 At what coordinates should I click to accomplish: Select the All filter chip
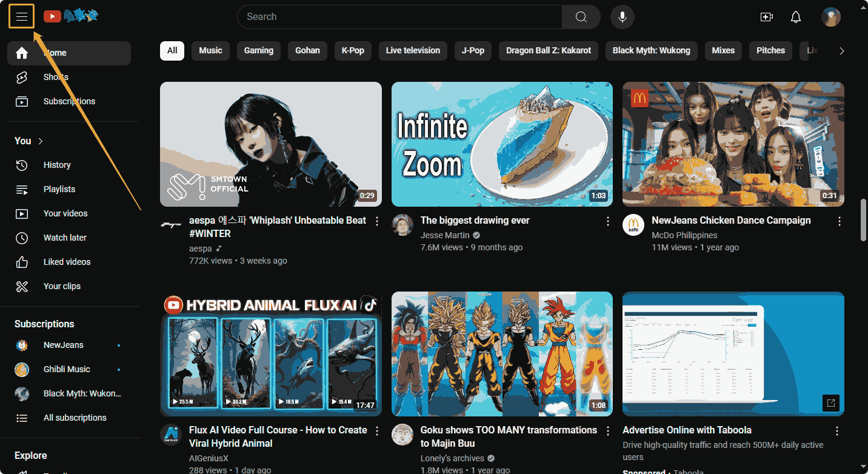tap(172, 51)
